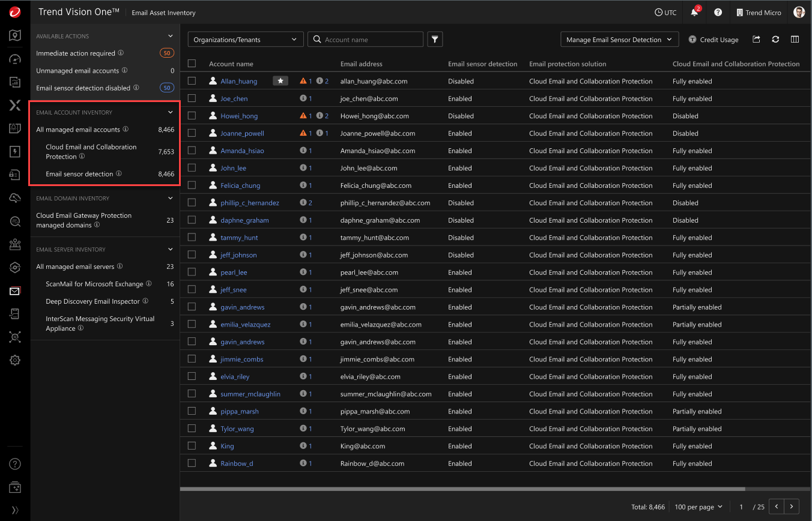Select the checkbox for Joe_chen's row

pyautogui.click(x=192, y=98)
